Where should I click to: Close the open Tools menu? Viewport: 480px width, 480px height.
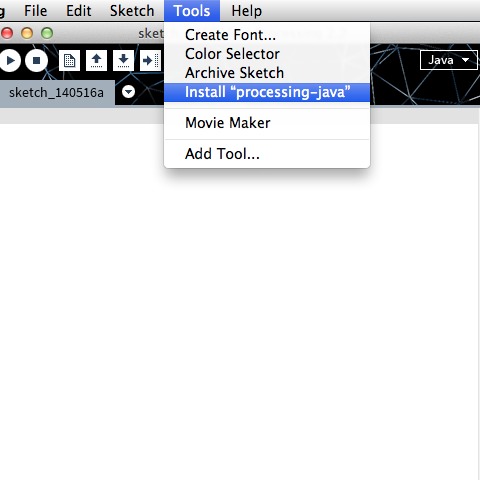(192, 11)
